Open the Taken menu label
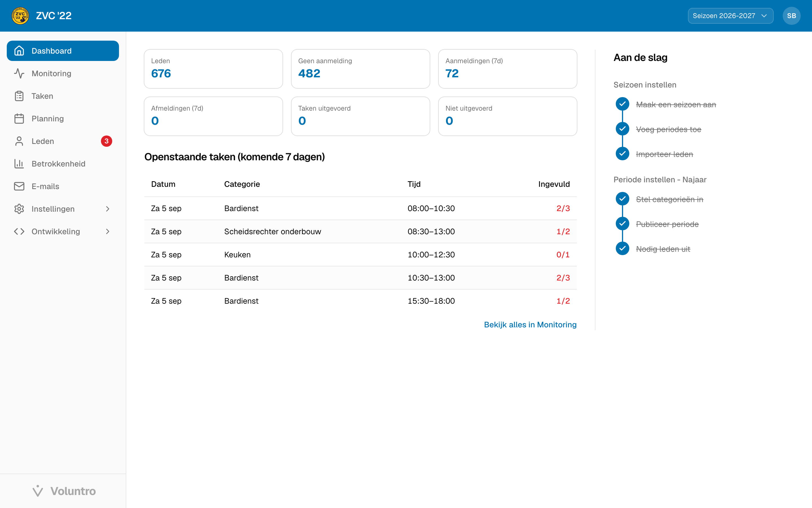Viewport: 812px width, 508px height. 42,96
